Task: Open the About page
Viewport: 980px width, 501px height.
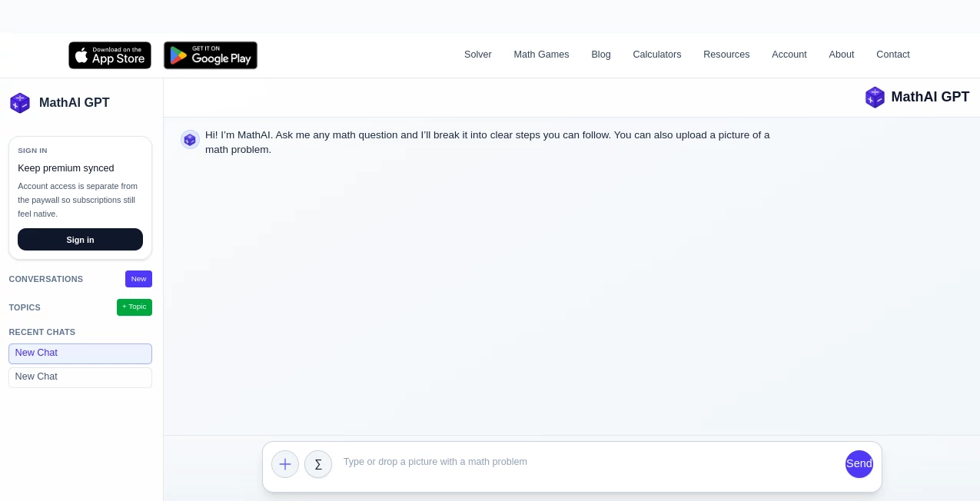Action: coord(842,55)
